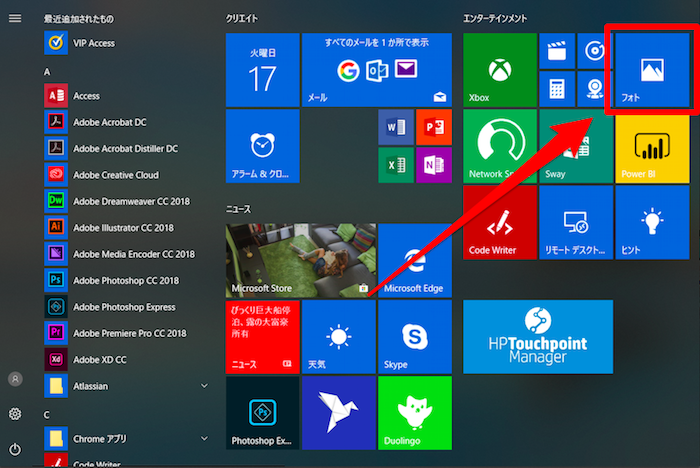Viewport: 700px width, 468px height.
Task: Open the ニュース live tile
Action: [x=262, y=337]
